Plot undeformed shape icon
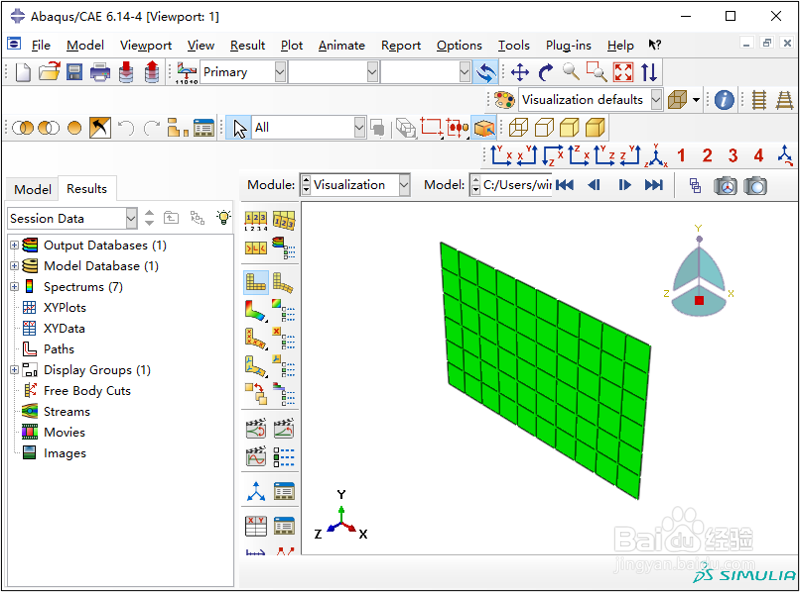The width and height of the screenshot is (800, 592). (256, 282)
